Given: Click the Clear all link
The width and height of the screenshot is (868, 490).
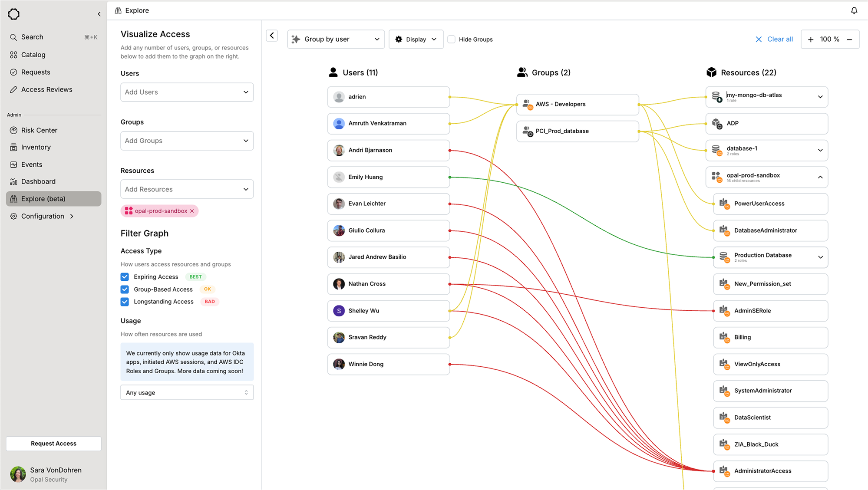Looking at the screenshot, I should 779,39.
